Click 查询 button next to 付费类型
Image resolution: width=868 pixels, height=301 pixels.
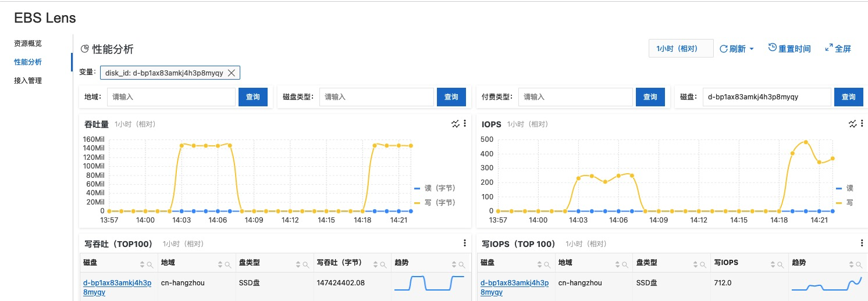click(650, 97)
